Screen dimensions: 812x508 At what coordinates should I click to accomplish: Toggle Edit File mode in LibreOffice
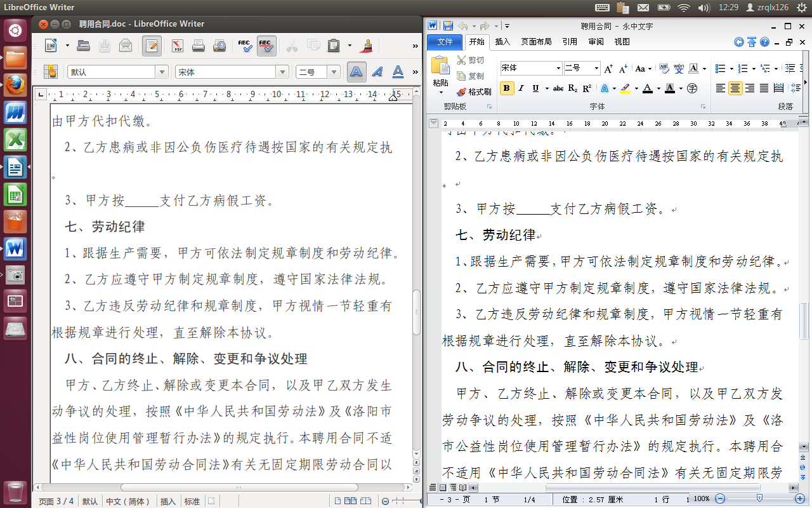click(x=152, y=45)
